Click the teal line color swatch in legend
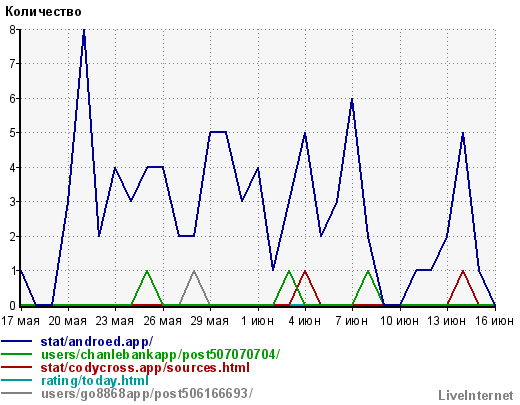The width and height of the screenshot is (520, 405). (x=17, y=381)
